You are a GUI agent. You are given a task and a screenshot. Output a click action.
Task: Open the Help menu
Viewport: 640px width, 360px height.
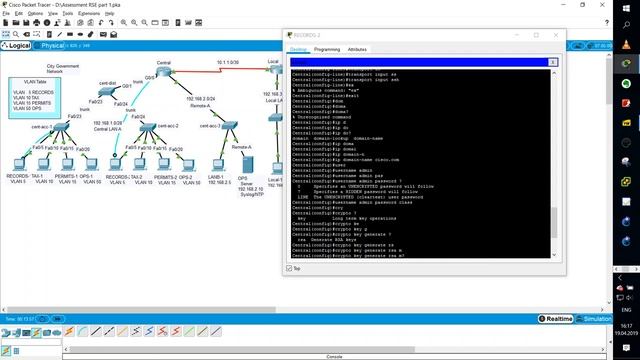(109, 13)
